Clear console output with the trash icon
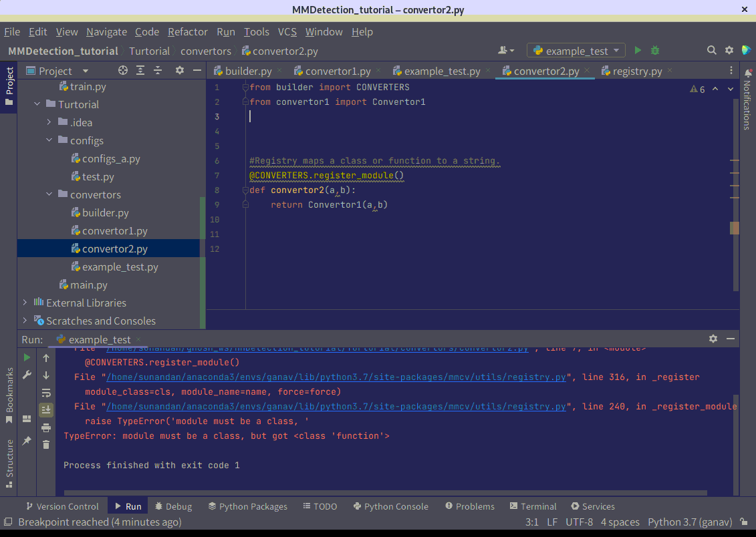Image resolution: width=756 pixels, height=537 pixels. click(45, 445)
